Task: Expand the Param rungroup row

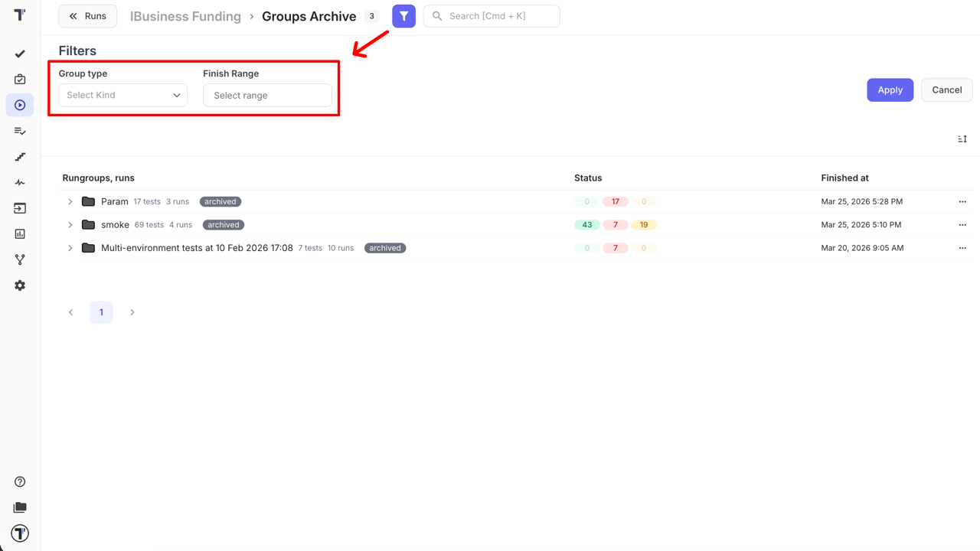Action: [70, 202]
